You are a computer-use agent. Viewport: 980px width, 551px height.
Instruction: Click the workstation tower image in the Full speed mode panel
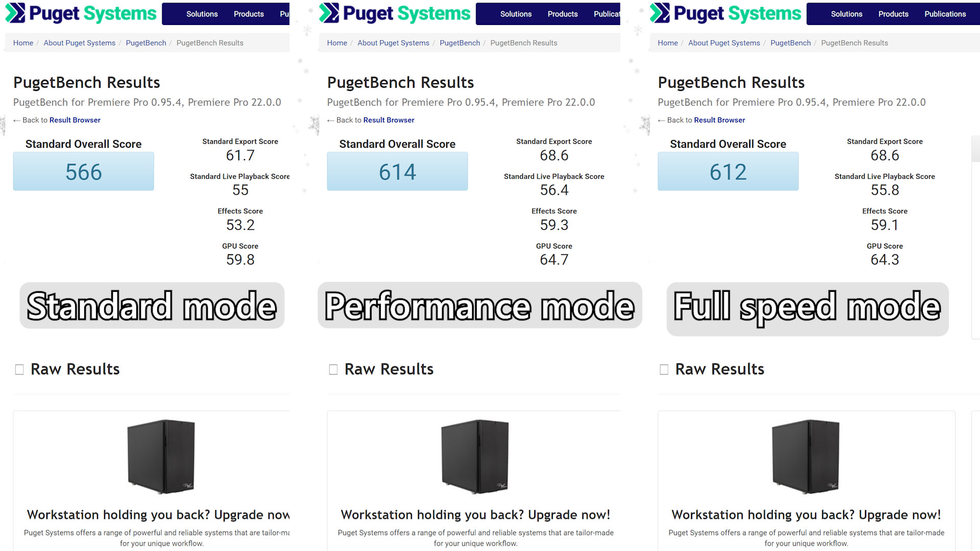point(805,457)
